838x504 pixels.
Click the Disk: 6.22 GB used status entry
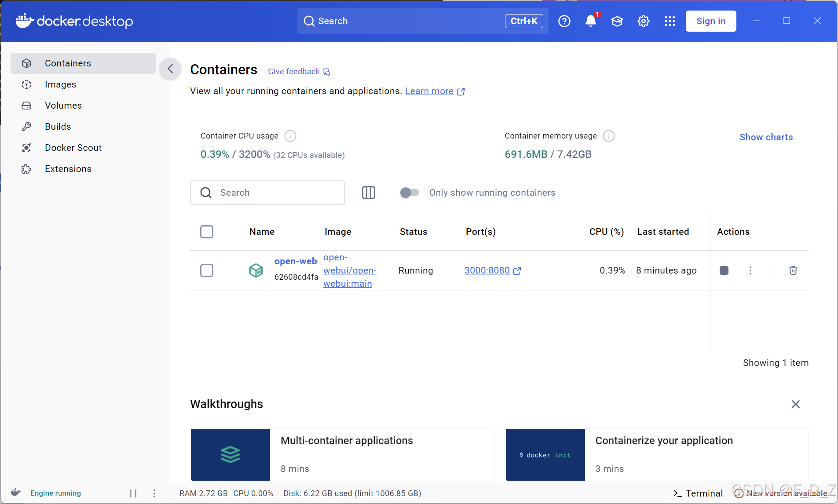tap(352, 493)
